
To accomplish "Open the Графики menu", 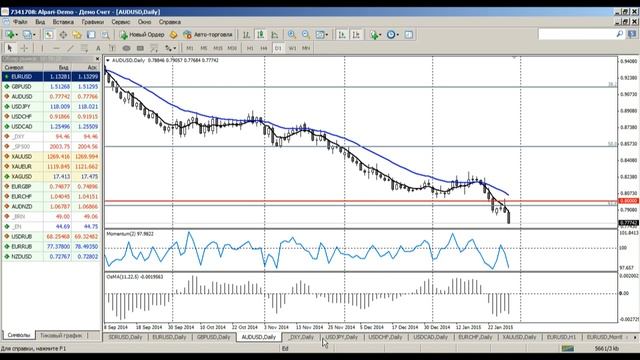I will [93, 22].
